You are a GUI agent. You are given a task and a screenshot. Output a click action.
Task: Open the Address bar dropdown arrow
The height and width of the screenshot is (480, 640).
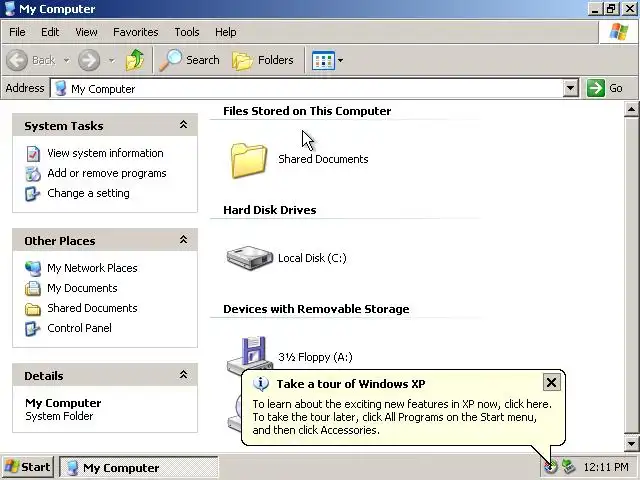pyautogui.click(x=570, y=88)
